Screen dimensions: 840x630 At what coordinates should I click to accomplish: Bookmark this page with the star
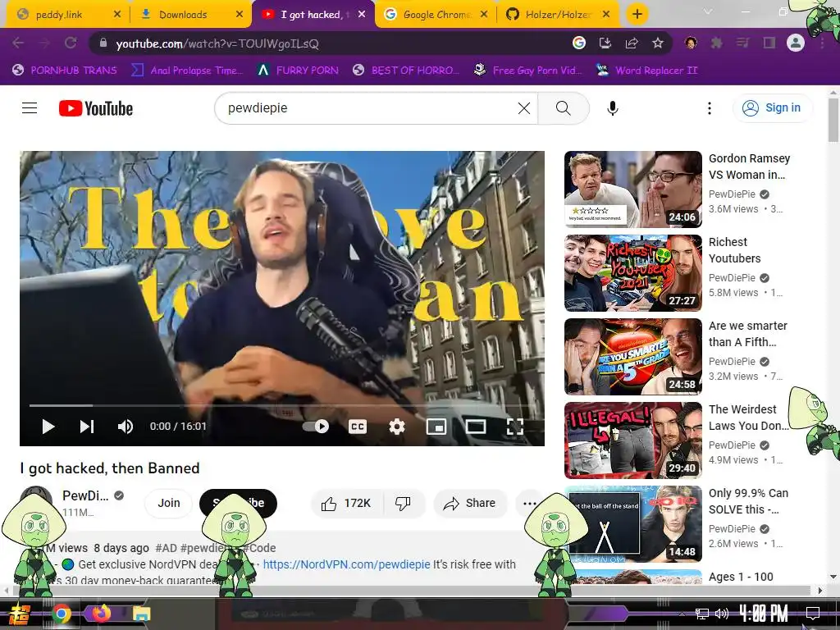pyautogui.click(x=658, y=43)
